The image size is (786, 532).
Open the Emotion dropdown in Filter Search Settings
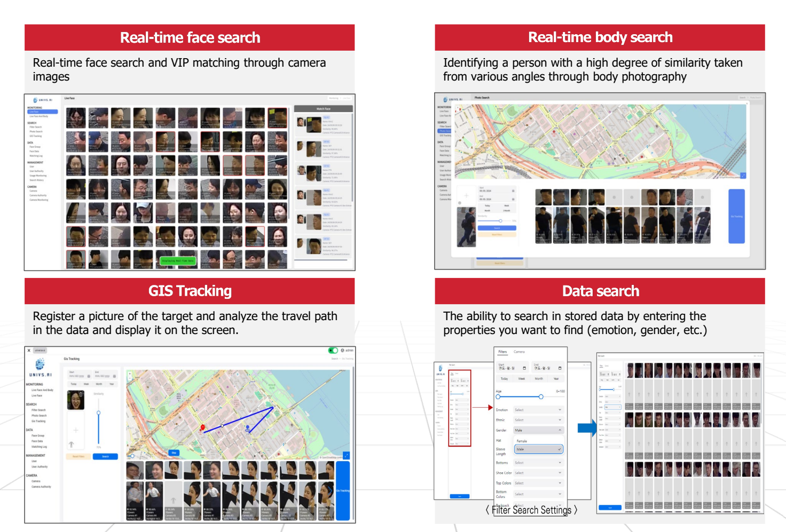(x=538, y=410)
